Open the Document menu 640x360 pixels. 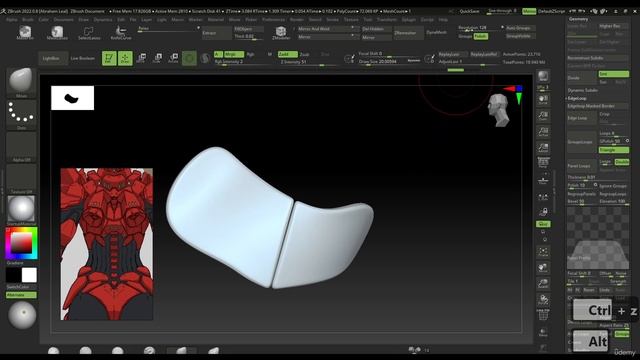64,20
